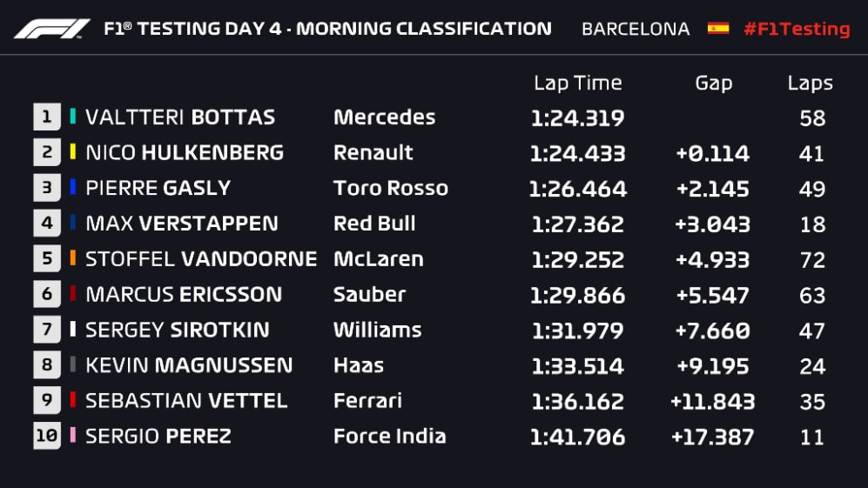Image resolution: width=868 pixels, height=488 pixels.
Task: Select Valtteri Bottas driver name
Action: (x=180, y=117)
